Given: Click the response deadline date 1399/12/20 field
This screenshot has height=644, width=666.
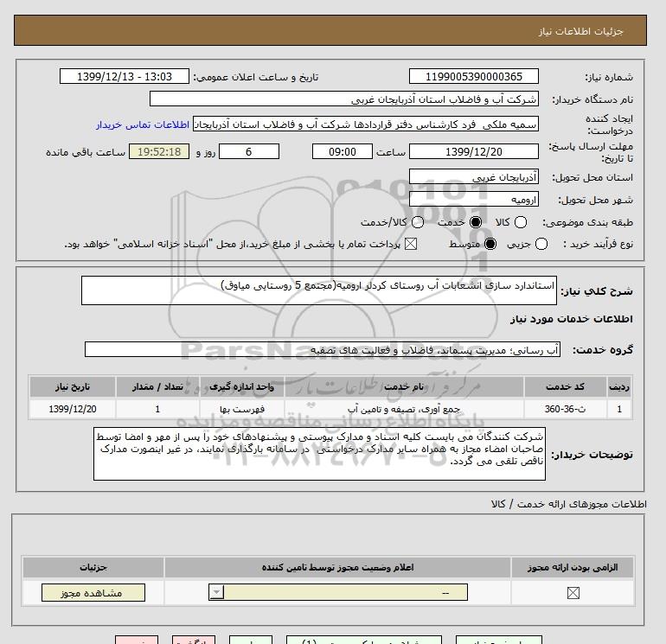Looking at the screenshot, I should tap(474, 151).
